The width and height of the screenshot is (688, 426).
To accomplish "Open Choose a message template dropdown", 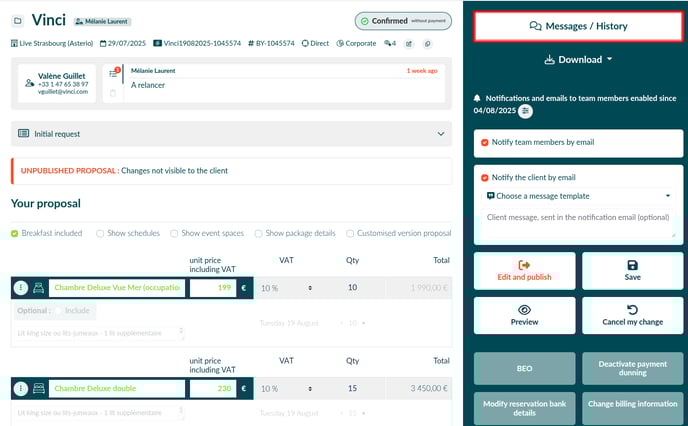I will 579,196.
